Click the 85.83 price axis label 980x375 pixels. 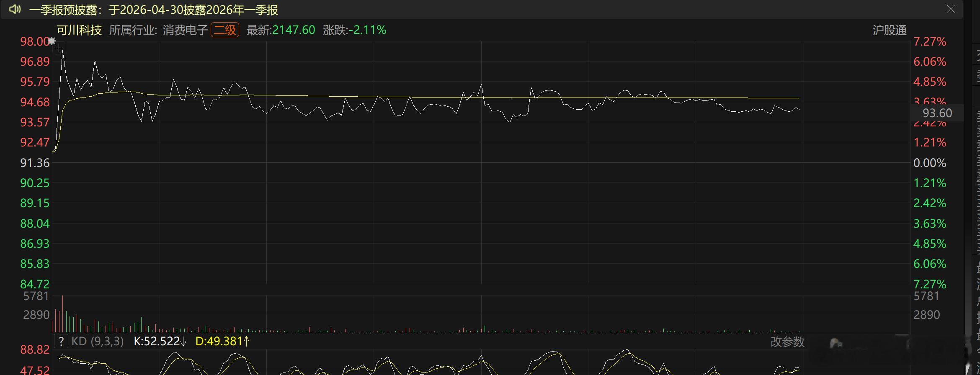click(x=35, y=264)
